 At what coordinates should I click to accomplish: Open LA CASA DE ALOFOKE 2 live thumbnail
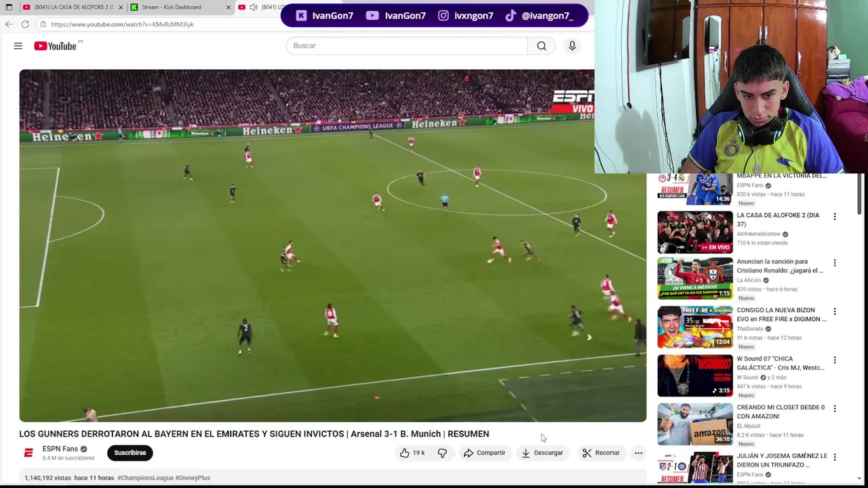(x=694, y=232)
